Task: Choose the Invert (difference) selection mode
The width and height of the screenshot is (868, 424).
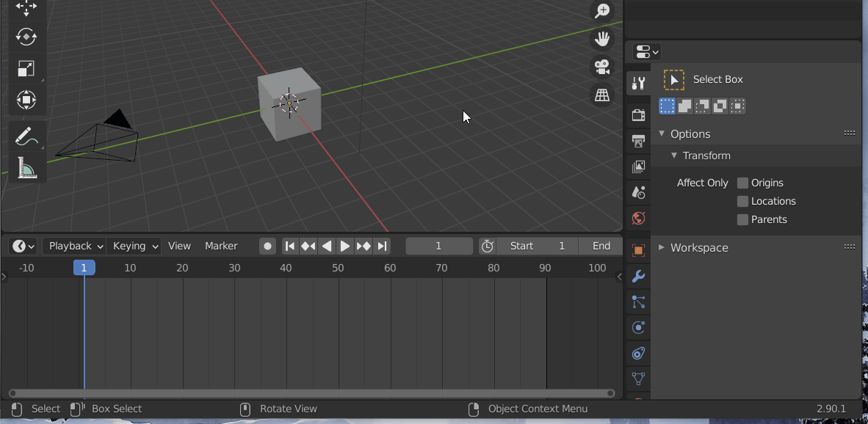Action: point(720,106)
